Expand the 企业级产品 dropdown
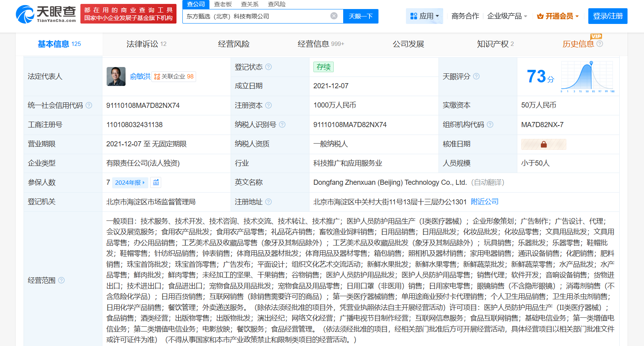The height and width of the screenshot is (346, 644). [x=507, y=16]
